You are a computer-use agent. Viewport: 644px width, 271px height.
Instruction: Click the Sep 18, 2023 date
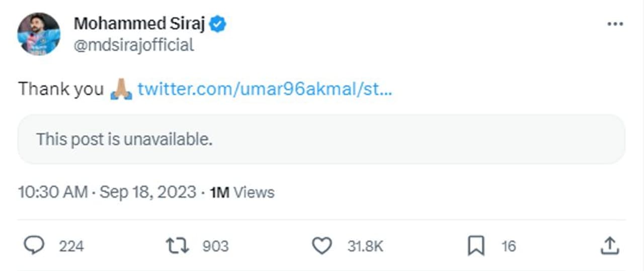click(x=147, y=193)
